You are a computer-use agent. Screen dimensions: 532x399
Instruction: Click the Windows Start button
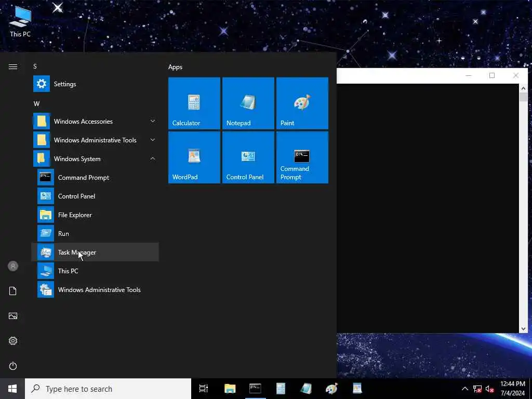pyautogui.click(x=12, y=389)
